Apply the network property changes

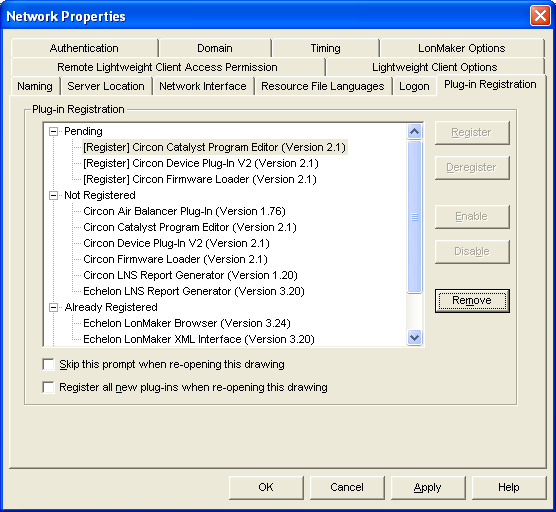428,488
